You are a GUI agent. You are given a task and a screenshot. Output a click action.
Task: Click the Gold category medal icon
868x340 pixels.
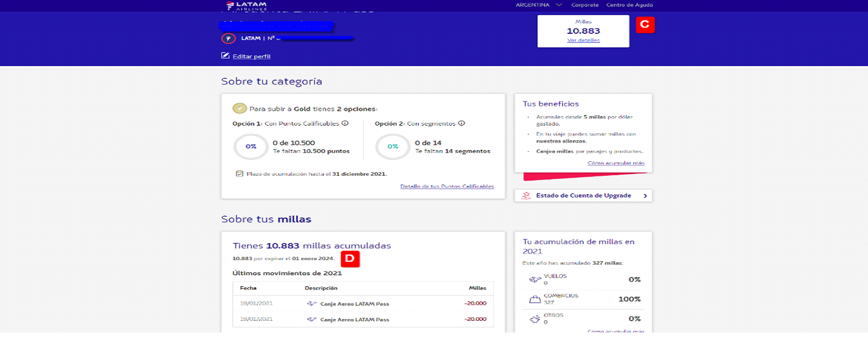coord(239,109)
